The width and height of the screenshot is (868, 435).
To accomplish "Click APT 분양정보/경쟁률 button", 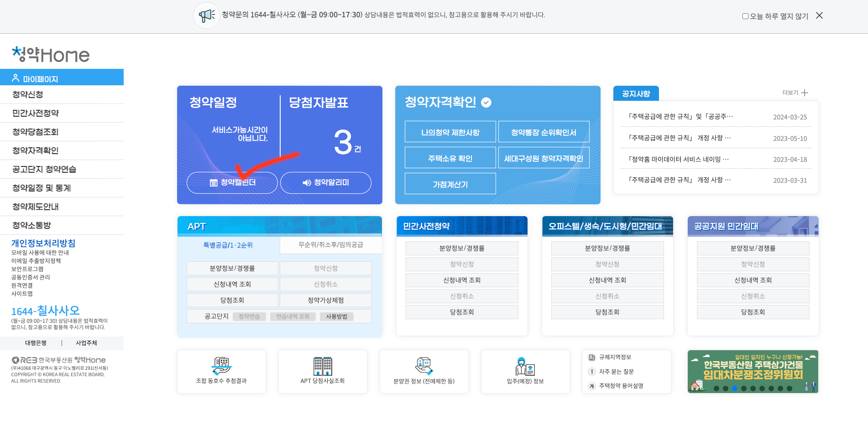I will (232, 268).
